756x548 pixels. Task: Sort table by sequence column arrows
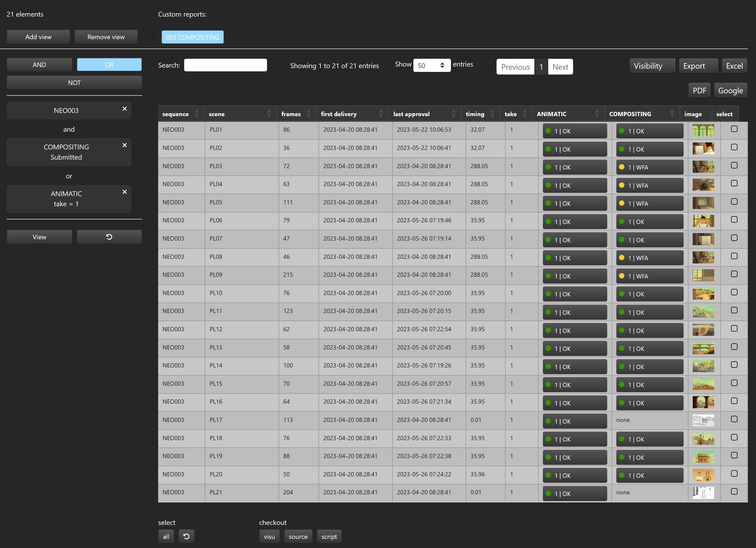pos(197,114)
